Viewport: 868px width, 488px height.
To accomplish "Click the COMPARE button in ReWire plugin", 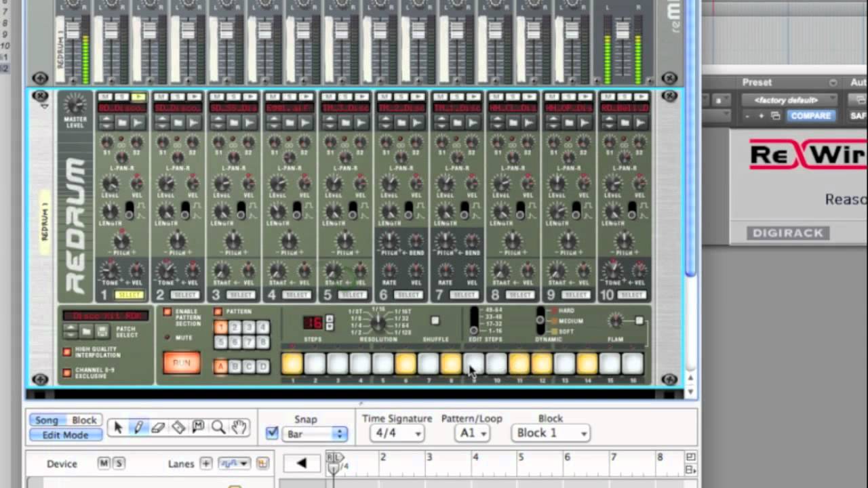I will pos(810,116).
